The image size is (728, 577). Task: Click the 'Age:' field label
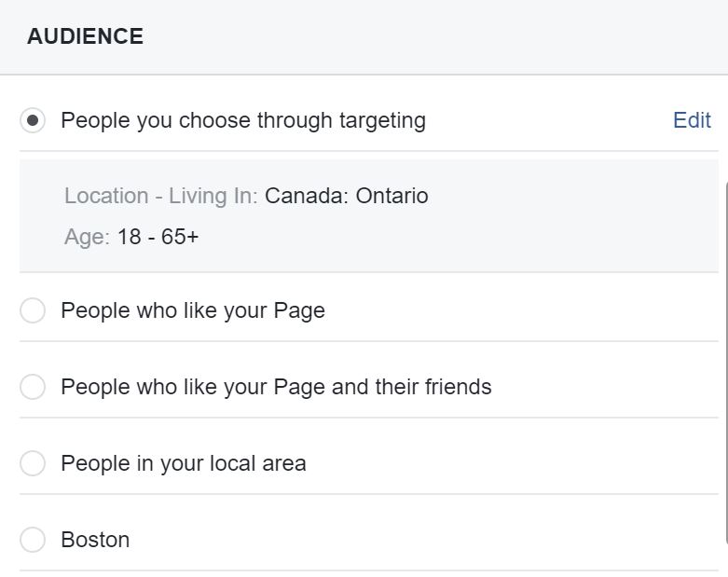87,237
